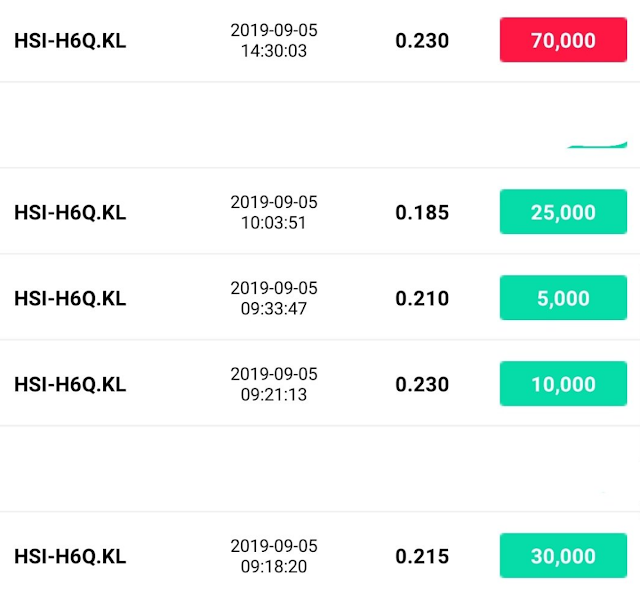
Task: Select the 0.230 price in the 14:30:03 row
Action: click(422, 40)
